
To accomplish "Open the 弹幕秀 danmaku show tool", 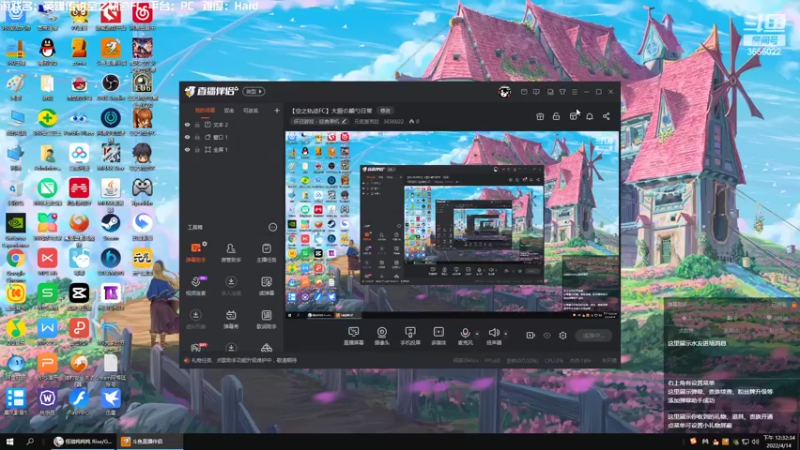I will 231,319.
